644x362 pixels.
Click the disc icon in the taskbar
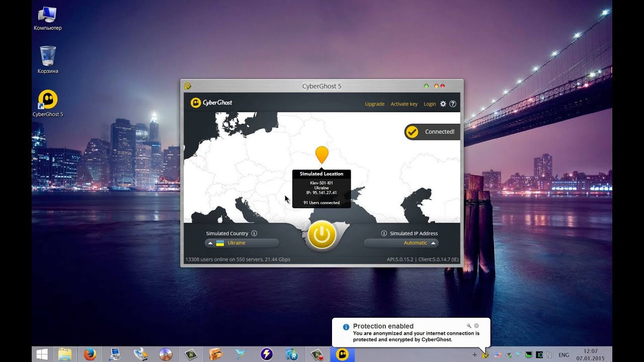pos(166,354)
